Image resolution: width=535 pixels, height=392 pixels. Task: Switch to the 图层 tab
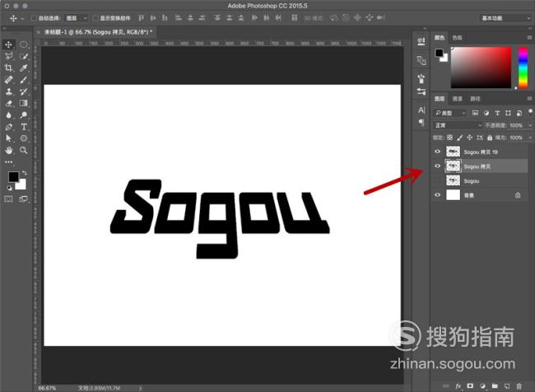(440, 99)
